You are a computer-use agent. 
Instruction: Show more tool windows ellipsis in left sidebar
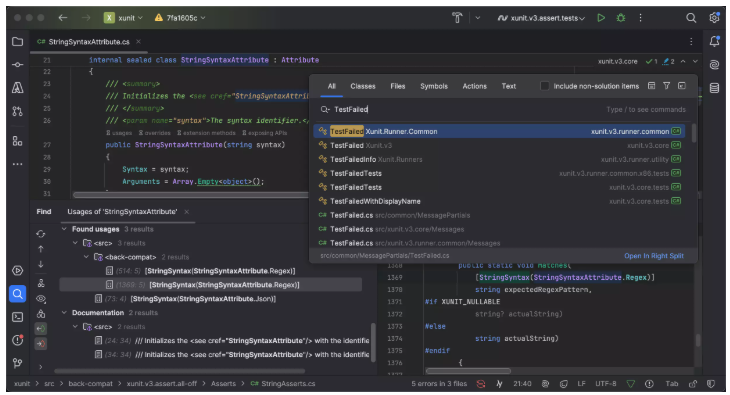(x=17, y=164)
